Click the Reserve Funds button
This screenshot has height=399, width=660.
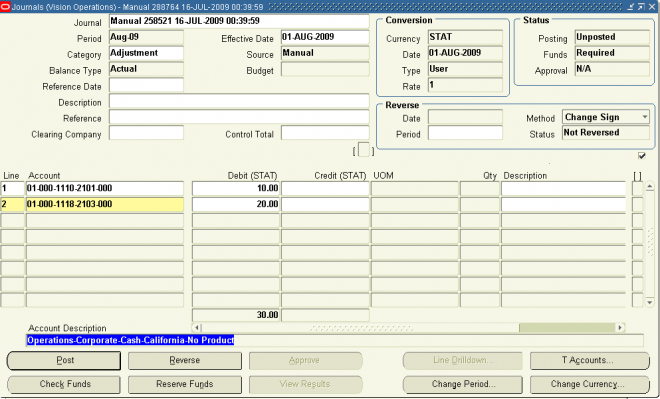[x=185, y=384]
